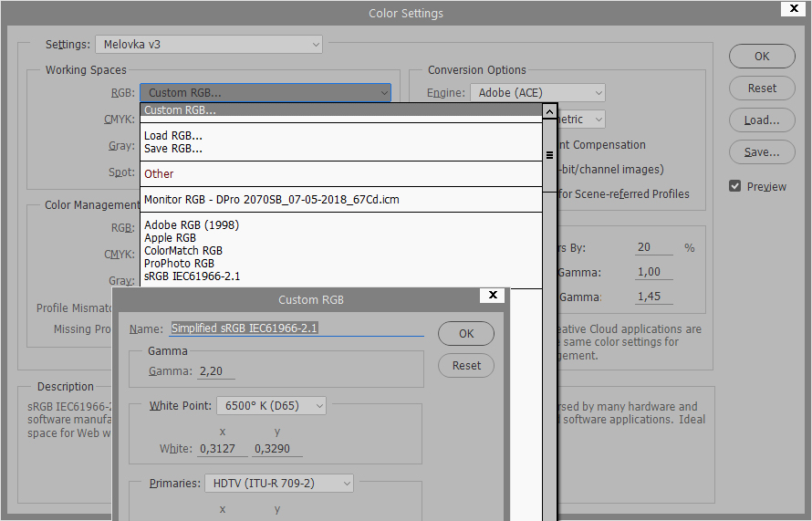The image size is (812, 521).
Task: Pick Save RGB... from the list
Action: coord(173,149)
